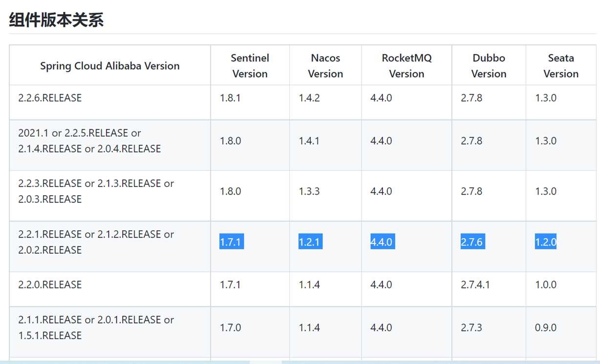600x364 pixels.
Task: Click the RocketMQ Version column header
Action: [x=407, y=66]
